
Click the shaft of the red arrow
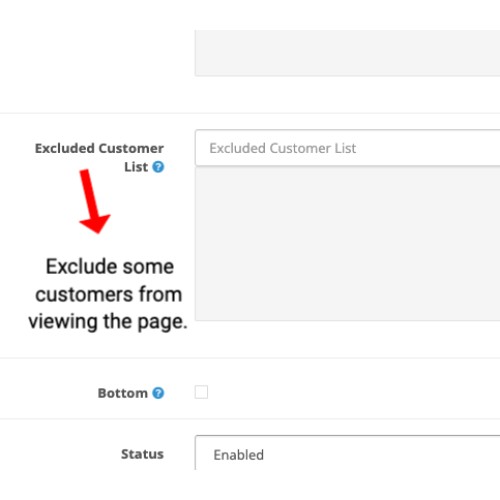pyautogui.click(x=89, y=193)
